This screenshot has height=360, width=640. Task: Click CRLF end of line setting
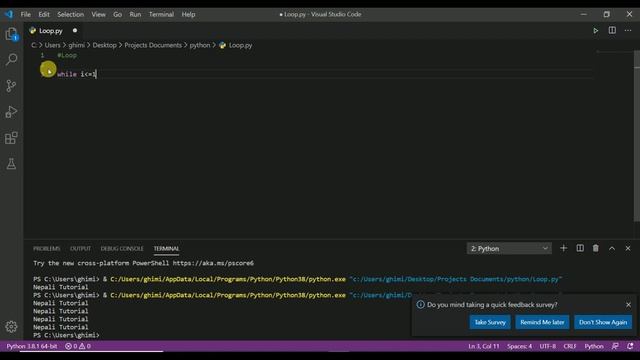(570, 346)
